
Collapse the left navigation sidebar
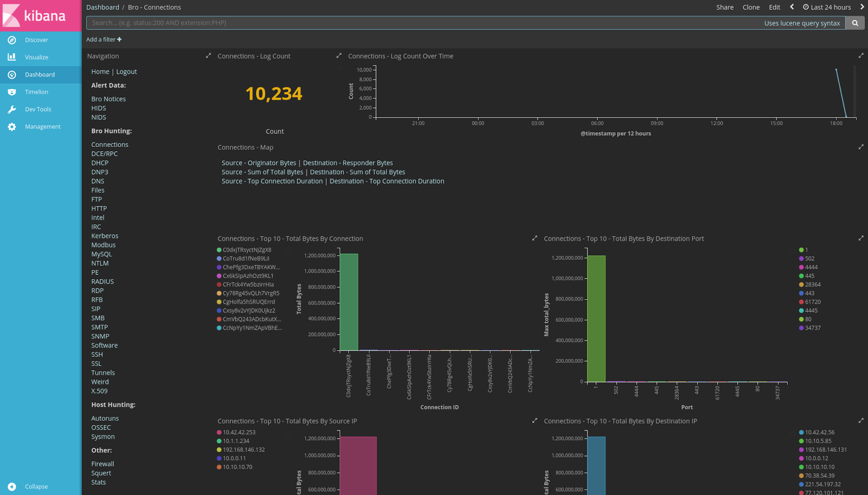tap(35, 486)
